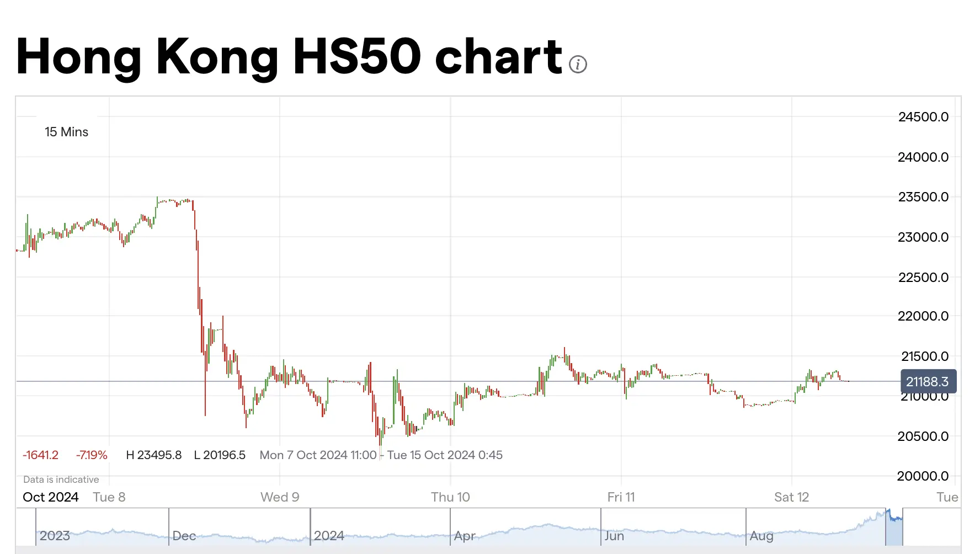Click the 23500.0 price axis label
980x554 pixels.
tap(924, 197)
